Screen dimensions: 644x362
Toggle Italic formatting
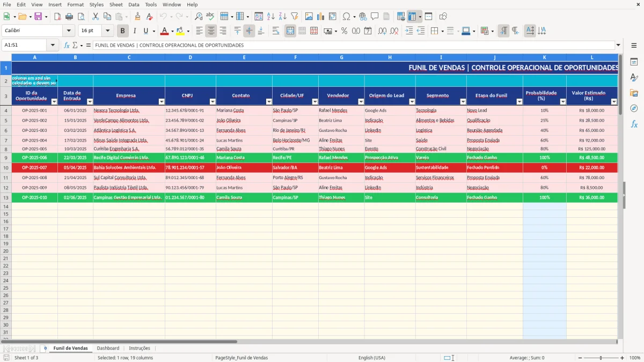tap(135, 31)
